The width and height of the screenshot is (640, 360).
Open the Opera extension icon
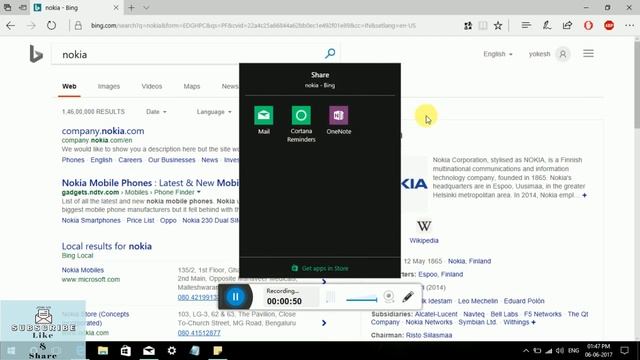coord(588,25)
